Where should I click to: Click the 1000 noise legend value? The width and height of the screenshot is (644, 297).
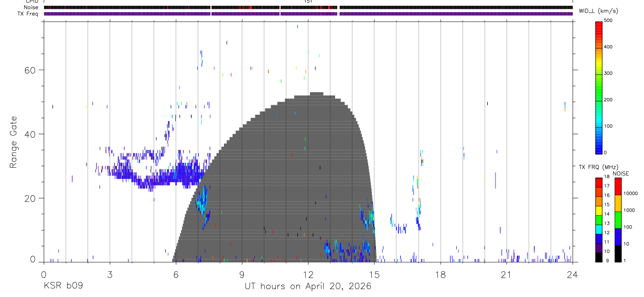[629, 210]
